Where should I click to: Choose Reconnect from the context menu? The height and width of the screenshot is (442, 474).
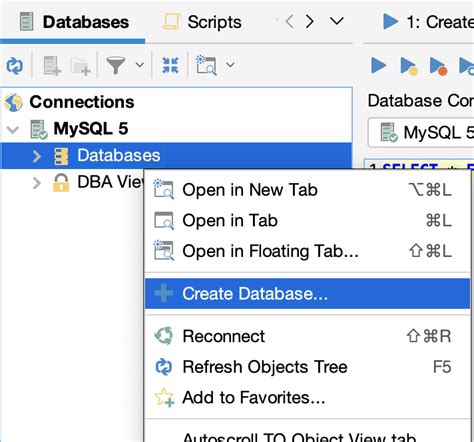[307, 336]
